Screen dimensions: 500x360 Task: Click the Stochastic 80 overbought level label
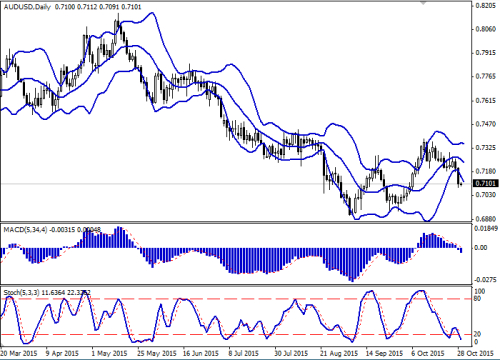click(478, 299)
